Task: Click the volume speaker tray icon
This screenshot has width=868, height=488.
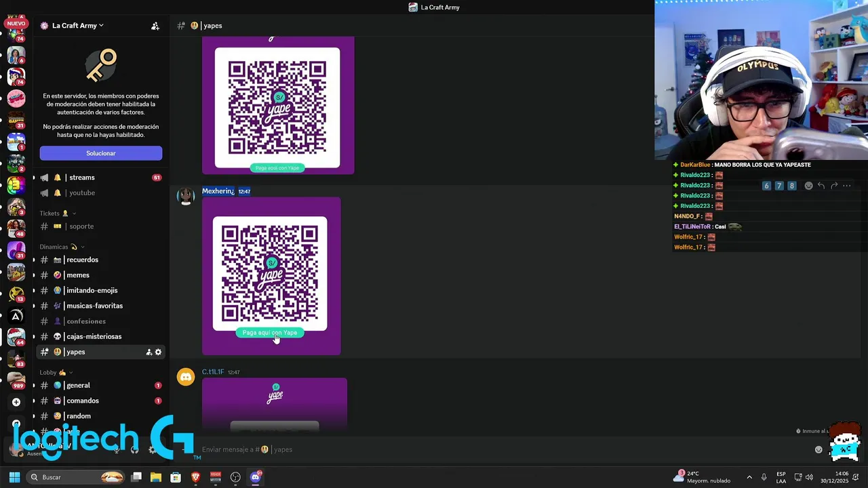Action: [x=809, y=477]
